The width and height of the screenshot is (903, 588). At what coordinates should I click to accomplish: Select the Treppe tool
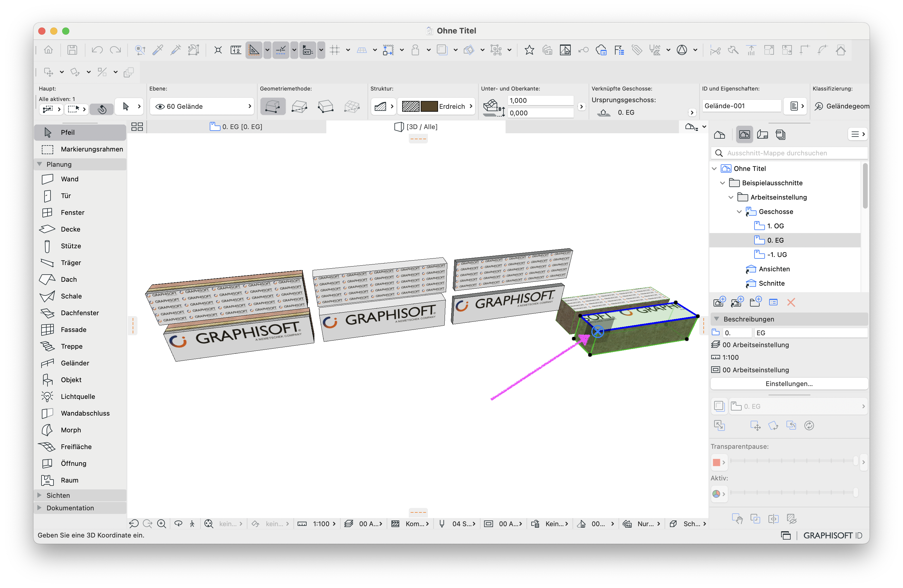[80, 346]
